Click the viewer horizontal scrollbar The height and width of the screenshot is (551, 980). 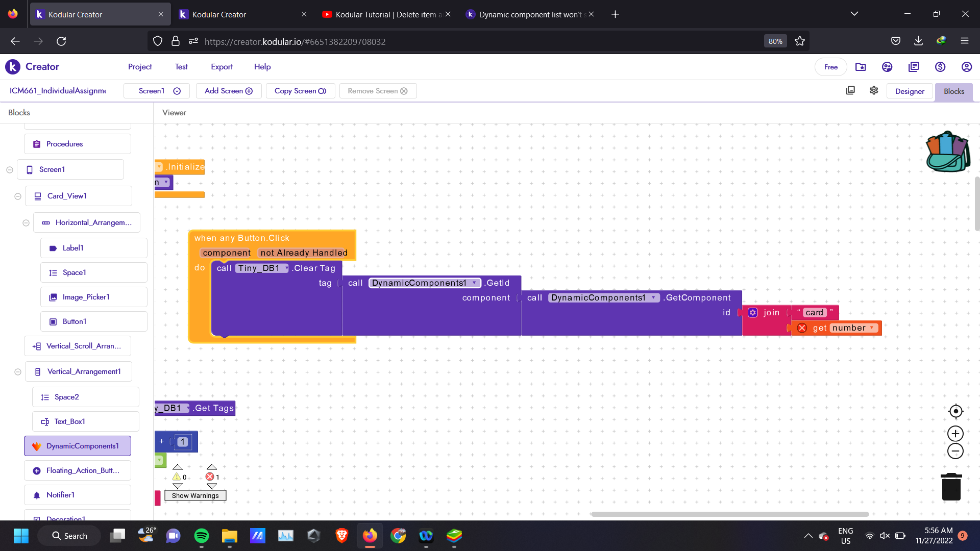point(730,514)
